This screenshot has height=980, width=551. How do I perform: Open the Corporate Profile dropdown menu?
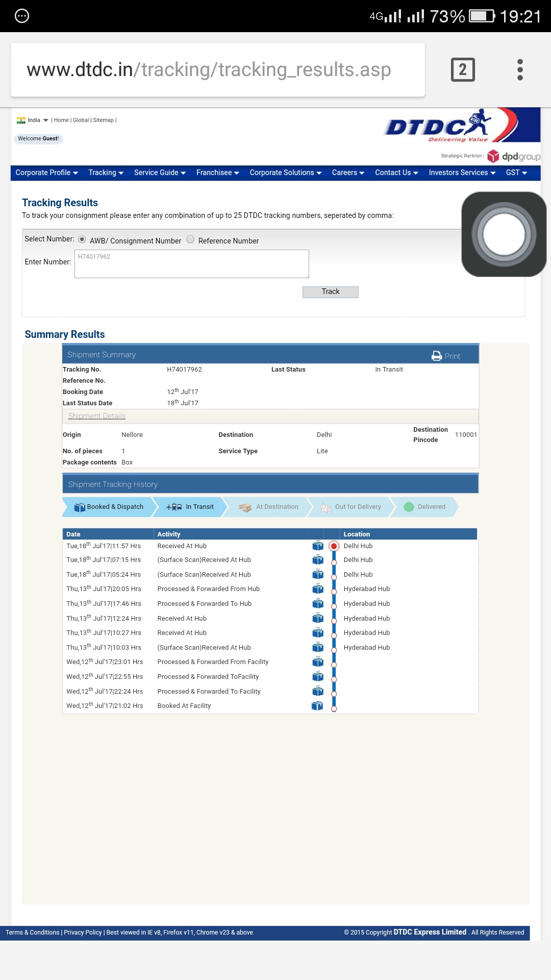point(46,173)
